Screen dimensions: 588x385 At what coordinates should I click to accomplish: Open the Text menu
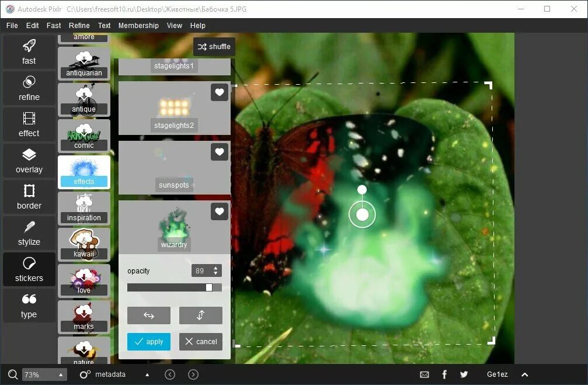(105, 26)
